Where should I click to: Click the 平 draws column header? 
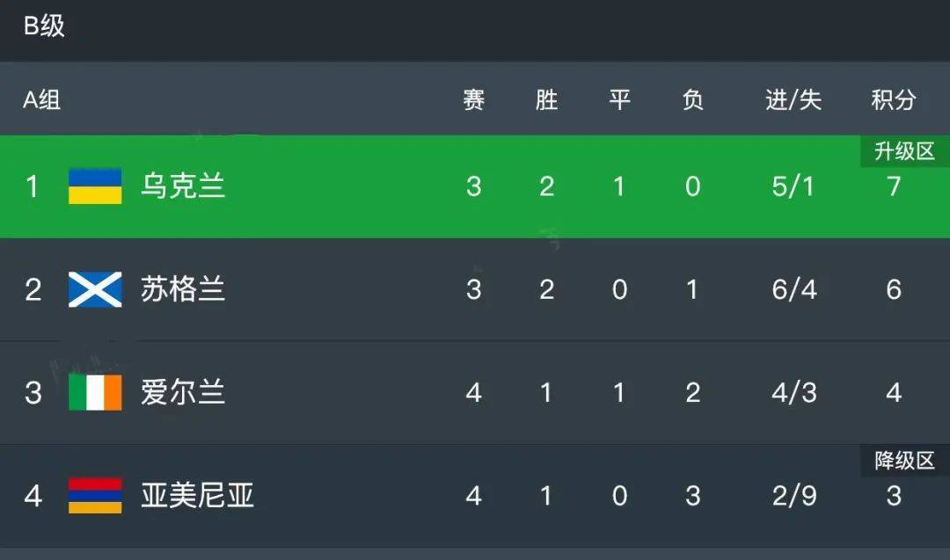pyautogui.click(x=620, y=99)
